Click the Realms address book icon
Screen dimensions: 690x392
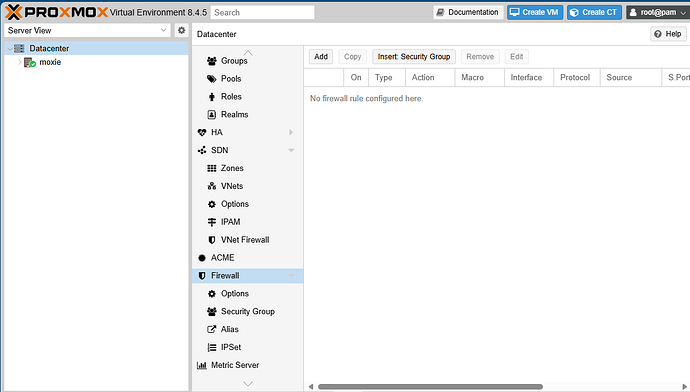[212, 114]
